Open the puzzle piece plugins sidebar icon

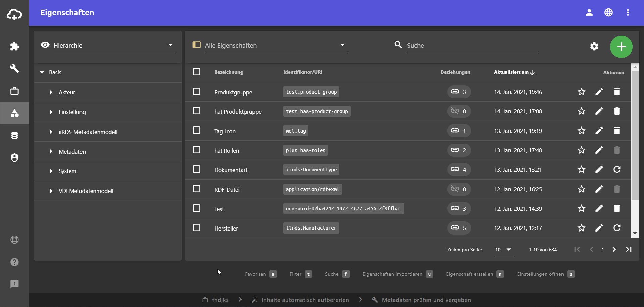14,46
